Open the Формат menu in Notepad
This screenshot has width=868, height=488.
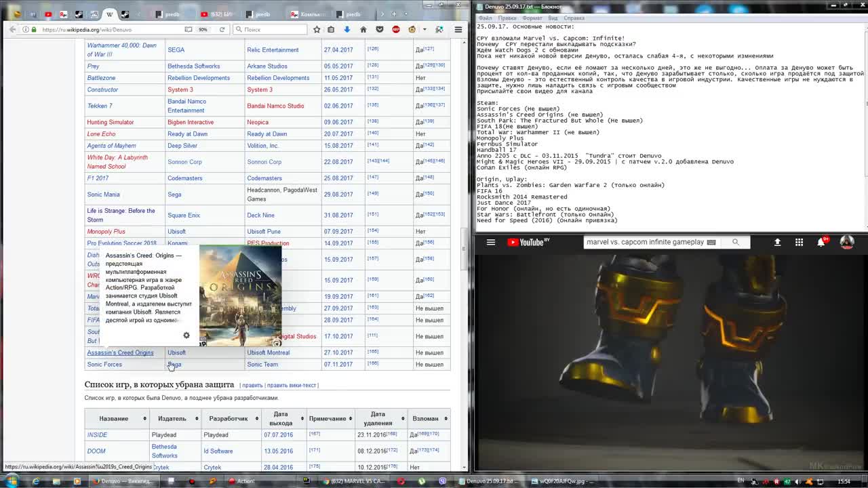click(532, 18)
